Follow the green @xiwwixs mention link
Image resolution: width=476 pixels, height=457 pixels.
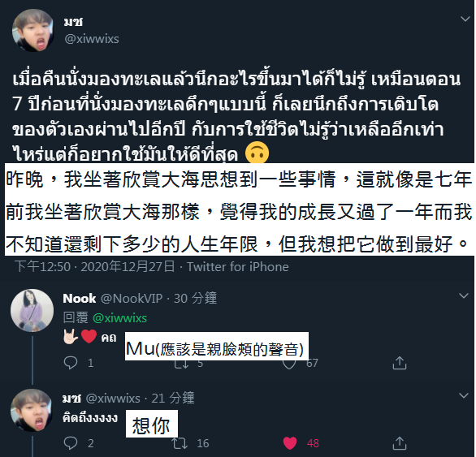click(119, 318)
